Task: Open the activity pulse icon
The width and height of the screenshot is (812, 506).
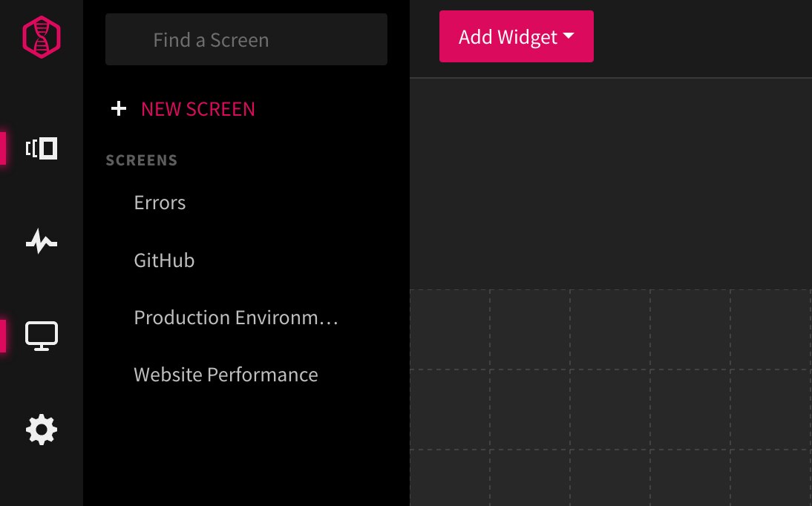Action: [41, 241]
